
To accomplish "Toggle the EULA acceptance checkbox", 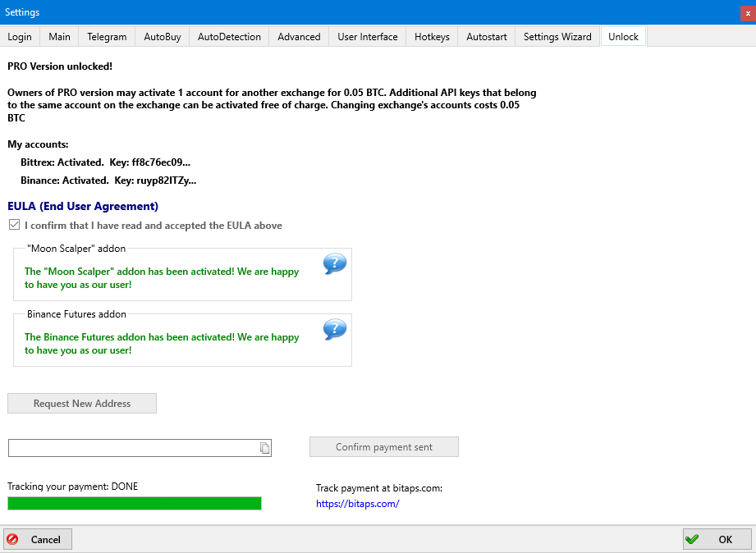I will click(14, 226).
